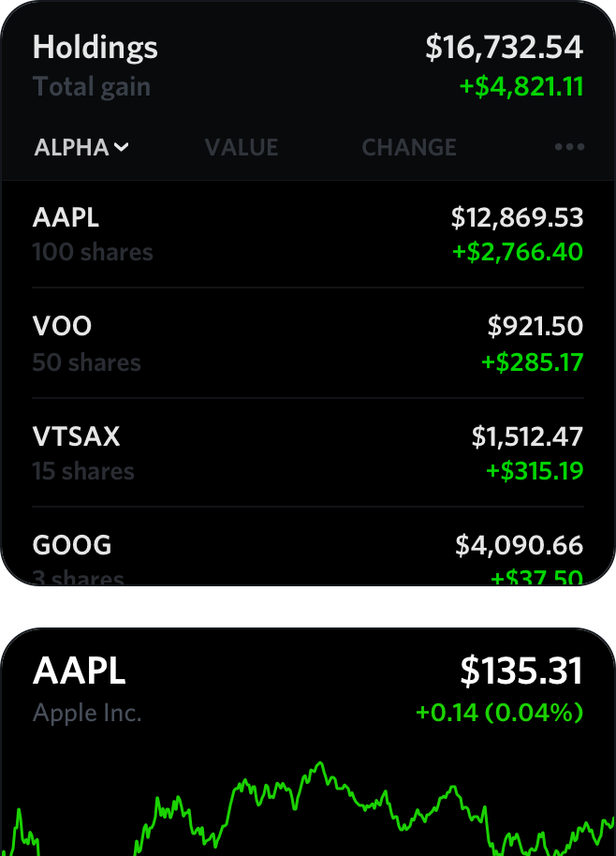Image resolution: width=616 pixels, height=856 pixels.
Task: Open the AAPL stock detail card title
Action: point(80,671)
